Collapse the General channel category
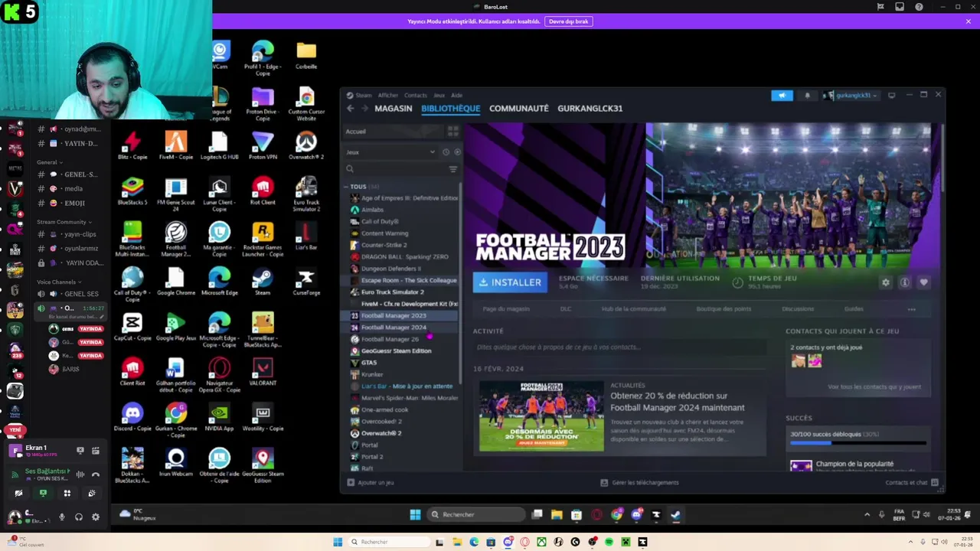Viewport: 980px width, 551px height. coord(49,162)
